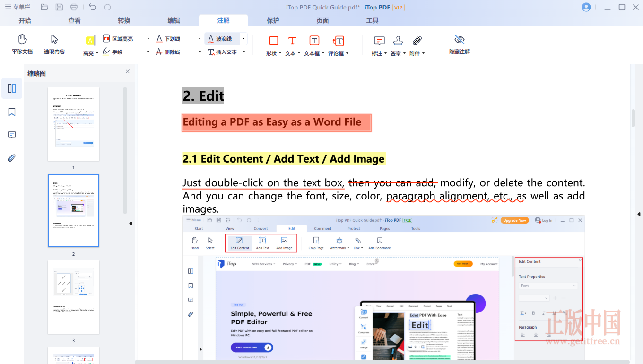Image resolution: width=643 pixels, height=364 pixels.
Task: Open the 评论框 dropdown label
Action: point(338,53)
